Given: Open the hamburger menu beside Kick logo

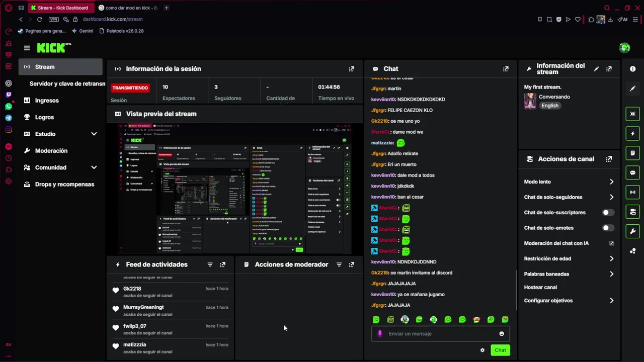Looking at the screenshot, I should pos(27,48).
